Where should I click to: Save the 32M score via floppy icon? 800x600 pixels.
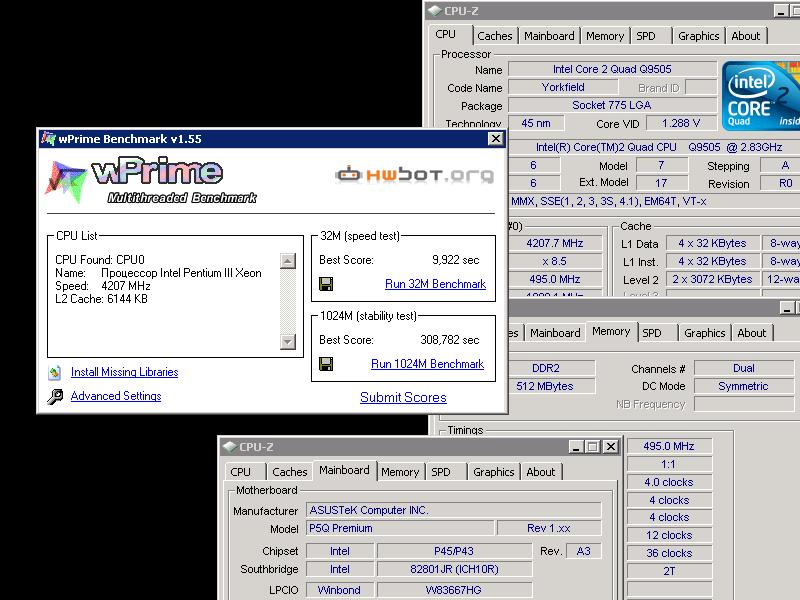click(326, 284)
